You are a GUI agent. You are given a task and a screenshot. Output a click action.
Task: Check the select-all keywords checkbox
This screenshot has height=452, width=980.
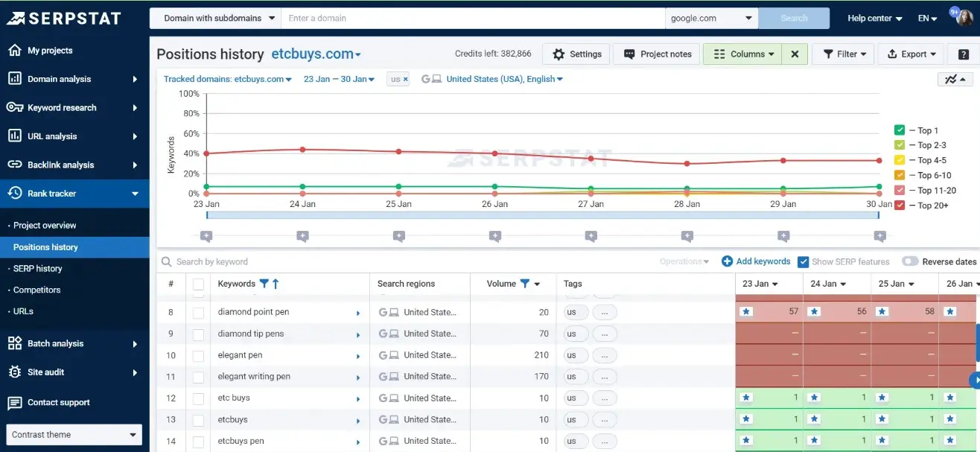point(198,284)
